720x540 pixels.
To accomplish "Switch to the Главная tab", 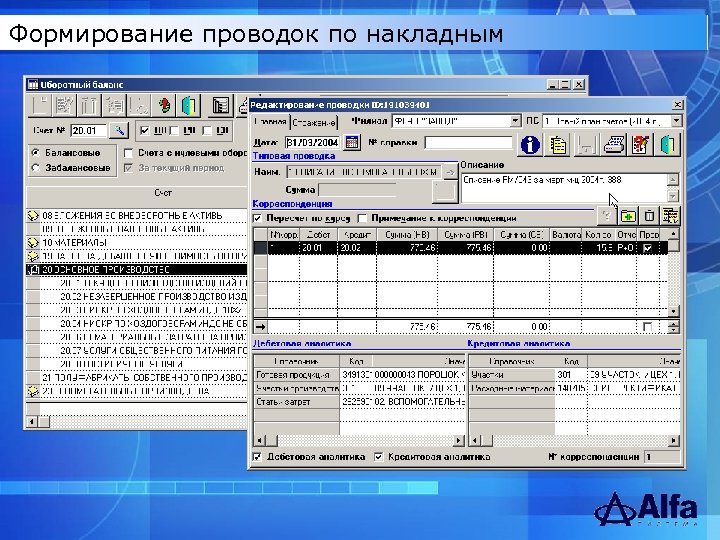I will [271, 122].
